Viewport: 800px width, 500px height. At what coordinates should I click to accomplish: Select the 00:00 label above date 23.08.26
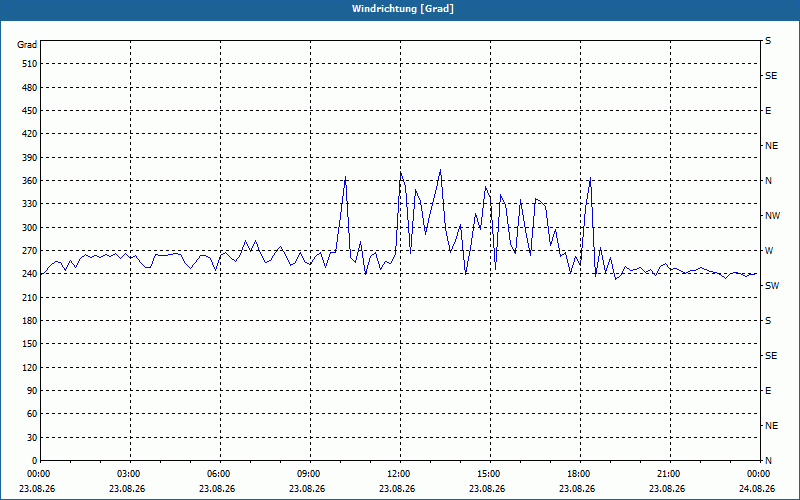coord(39,474)
